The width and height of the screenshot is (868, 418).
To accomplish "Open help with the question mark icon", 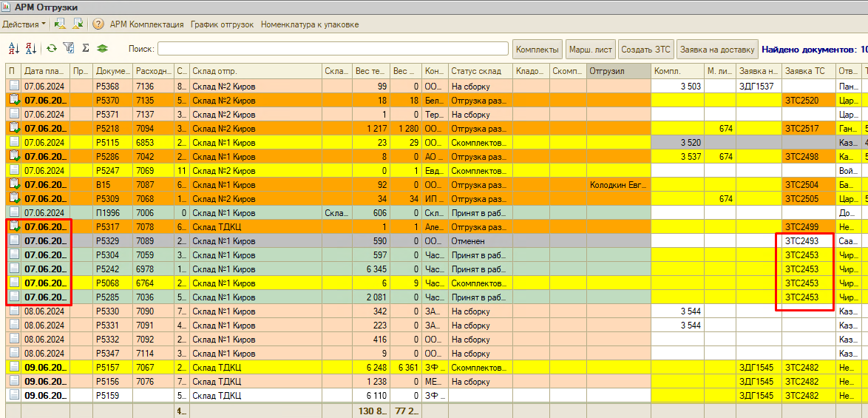I will (98, 24).
